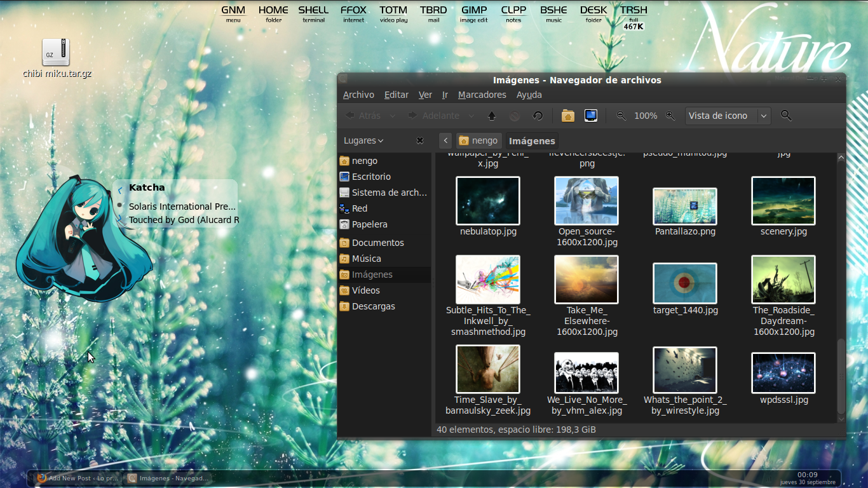
Task: Select Time_Slave_by_barnaulsky_zeek.jpg thumbnail
Action: [x=488, y=369]
